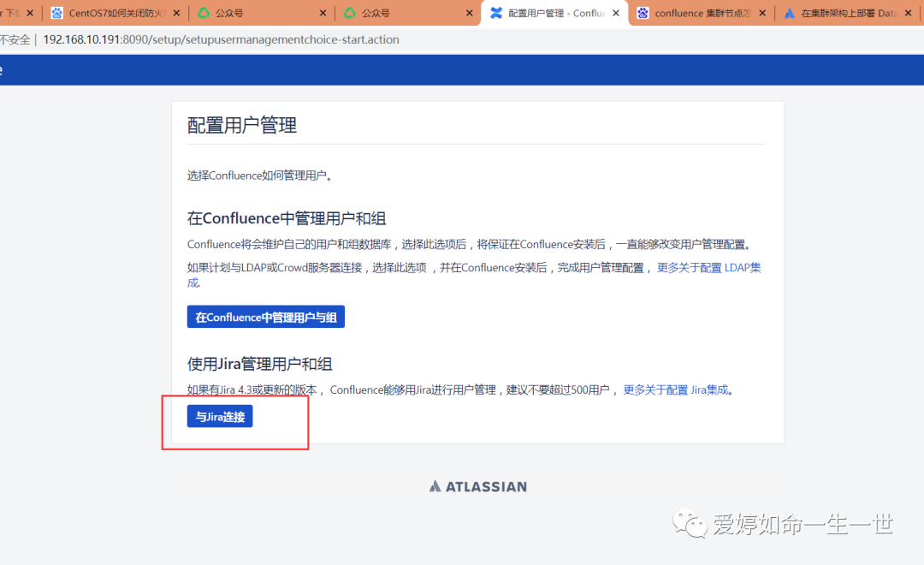Close the 配置用户管理 Confluence tab
The height and width of the screenshot is (565, 924).
616,13
